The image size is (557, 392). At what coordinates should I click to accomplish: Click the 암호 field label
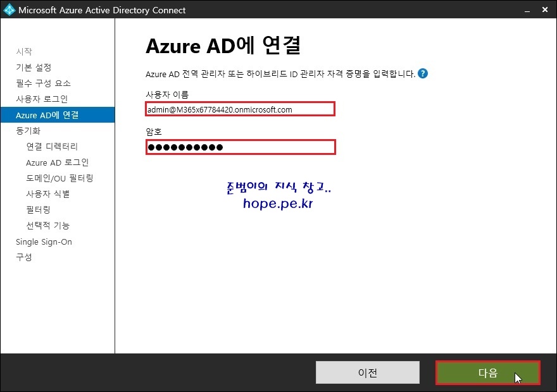(154, 132)
